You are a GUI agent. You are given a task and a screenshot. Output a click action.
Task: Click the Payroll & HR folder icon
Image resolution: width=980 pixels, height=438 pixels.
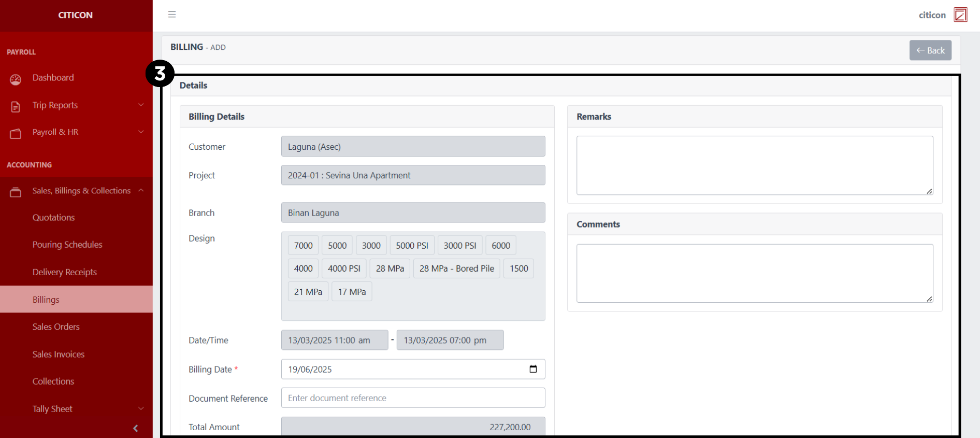coord(16,134)
